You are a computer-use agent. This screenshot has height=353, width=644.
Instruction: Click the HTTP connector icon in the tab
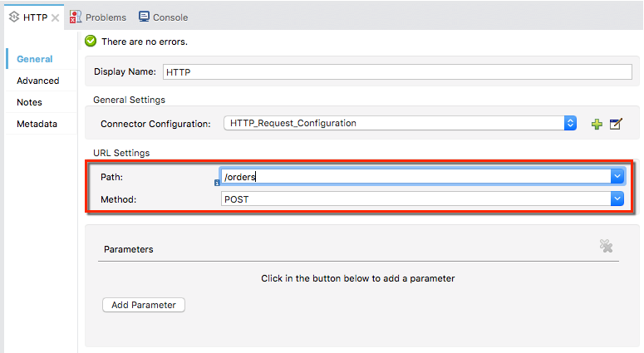click(x=13, y=17)
